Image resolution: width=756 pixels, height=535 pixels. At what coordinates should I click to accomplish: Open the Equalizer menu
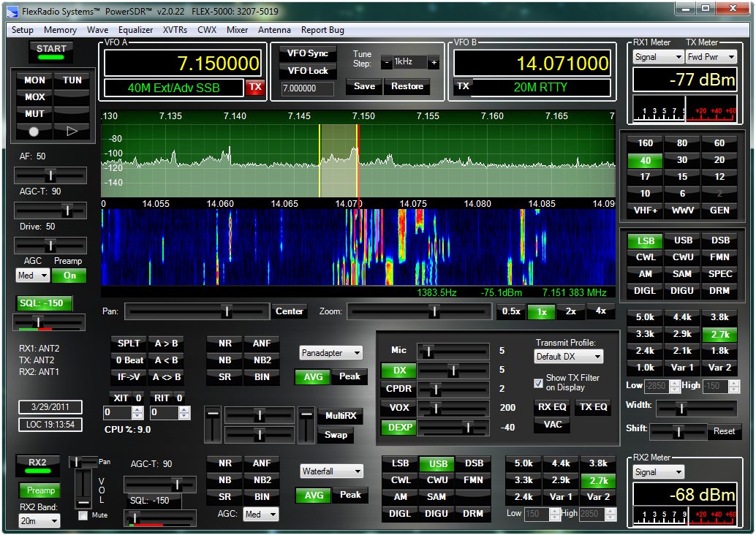135,30
